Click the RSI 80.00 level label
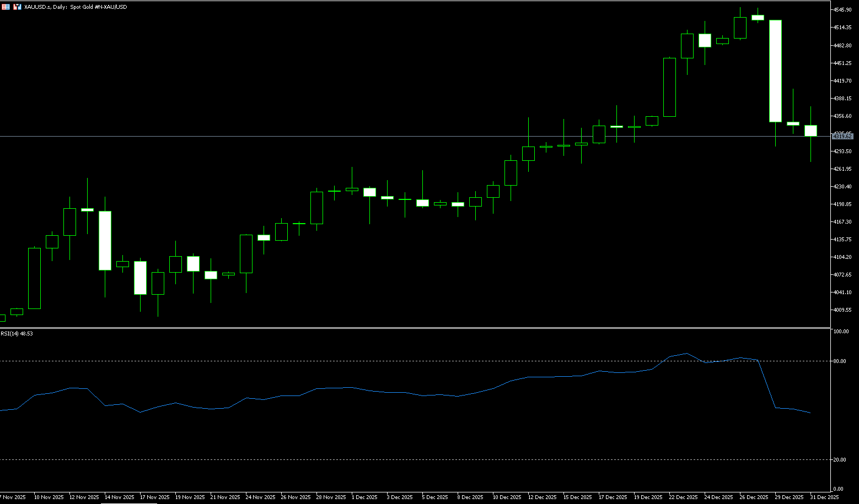Viewport: 859px width, 504px height. (x=840, y=361)
